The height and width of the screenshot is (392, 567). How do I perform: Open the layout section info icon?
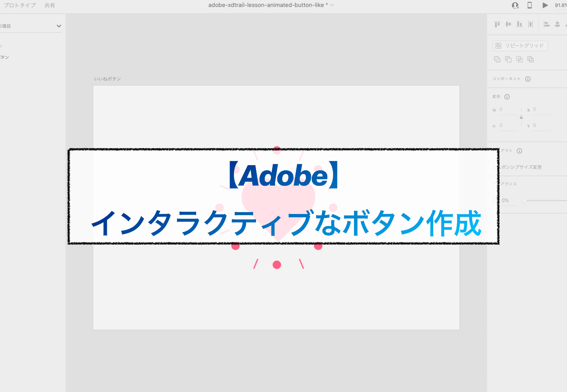519,151
